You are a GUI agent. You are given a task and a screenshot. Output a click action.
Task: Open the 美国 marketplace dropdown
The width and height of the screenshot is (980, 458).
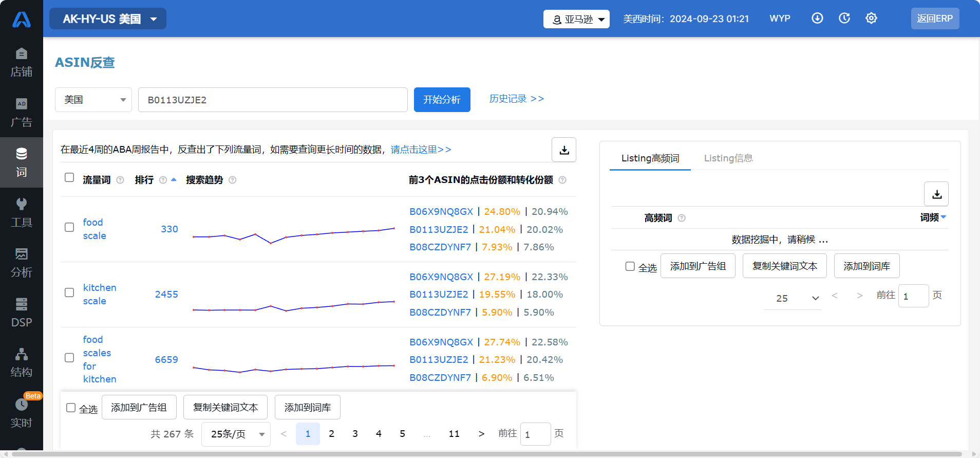[93, 100]
